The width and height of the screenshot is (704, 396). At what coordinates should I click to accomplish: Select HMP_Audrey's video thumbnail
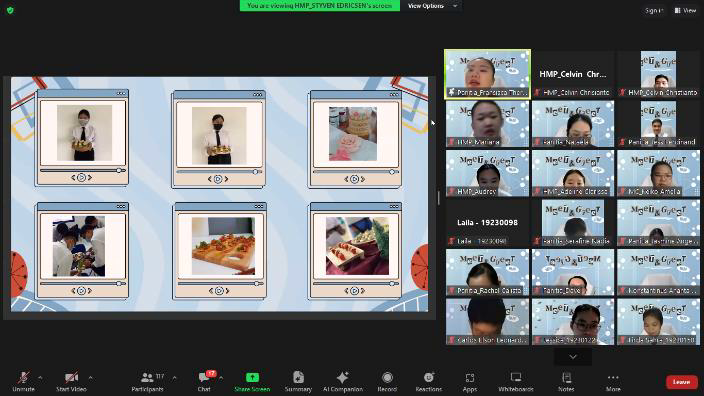point(488,173)
